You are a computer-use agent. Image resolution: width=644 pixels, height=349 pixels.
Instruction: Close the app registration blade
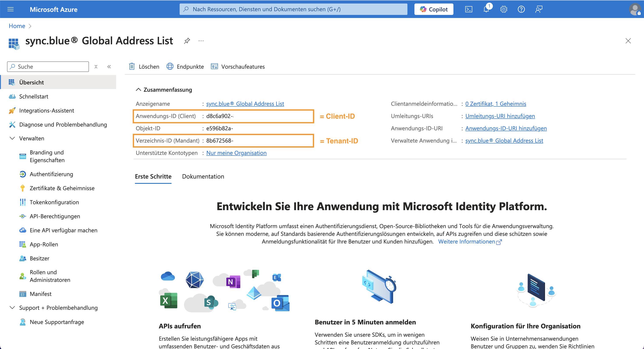[x=628, y=41]
